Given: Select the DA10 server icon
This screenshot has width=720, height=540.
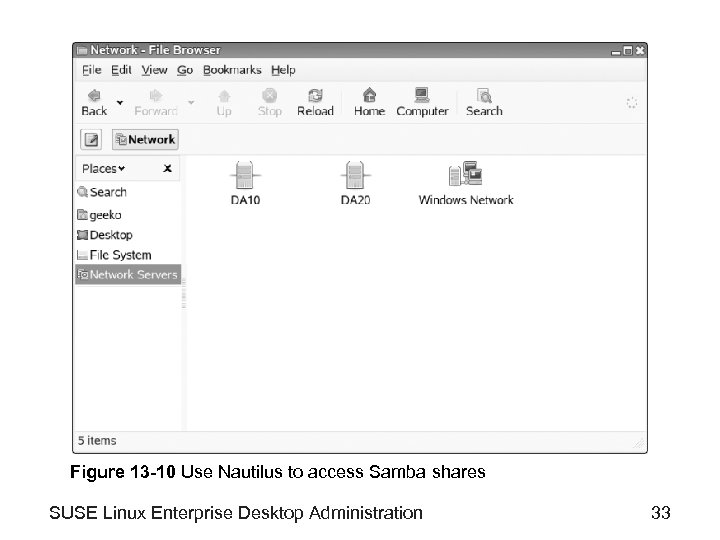Looking at the screenshot, I should [x=245, y=175].
